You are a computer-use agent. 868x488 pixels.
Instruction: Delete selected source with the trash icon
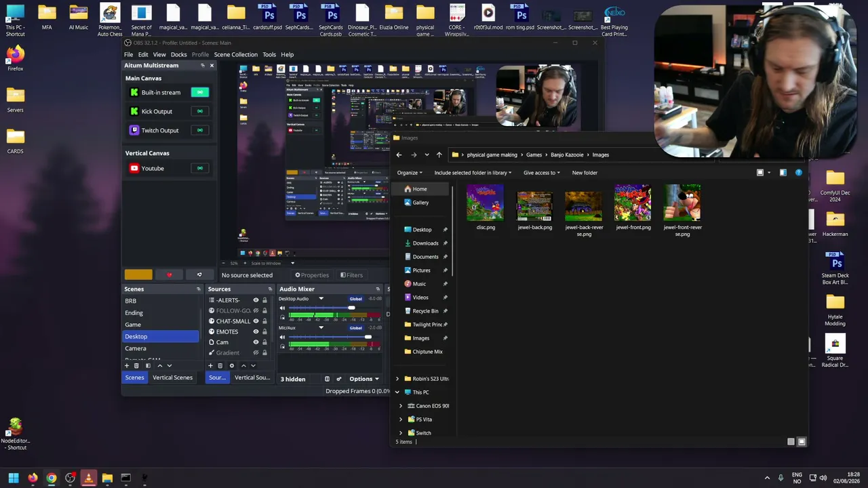tap(220, 366)
